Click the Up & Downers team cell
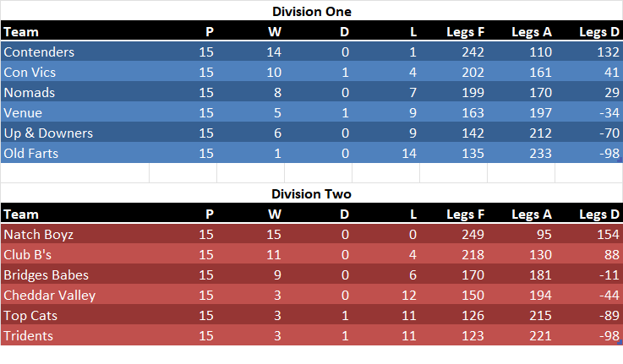Screen dimensions: 623x364 [48, 133]
